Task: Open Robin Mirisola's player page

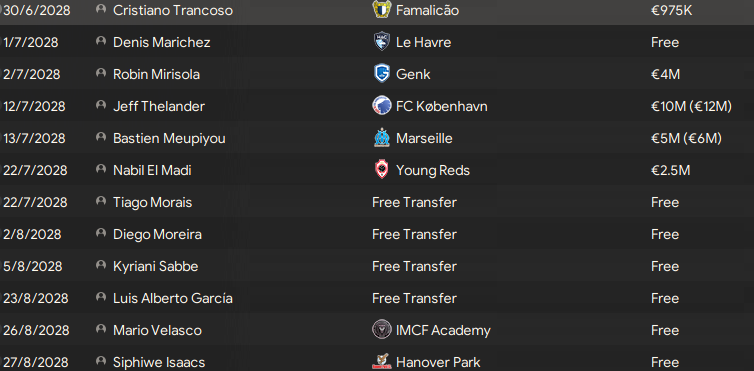Action: pyautogui.click(x=156, y=74)
